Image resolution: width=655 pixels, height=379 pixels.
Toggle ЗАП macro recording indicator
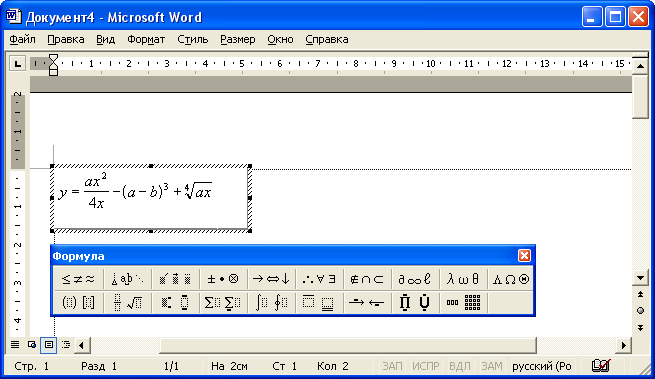[x=392, y=366]
